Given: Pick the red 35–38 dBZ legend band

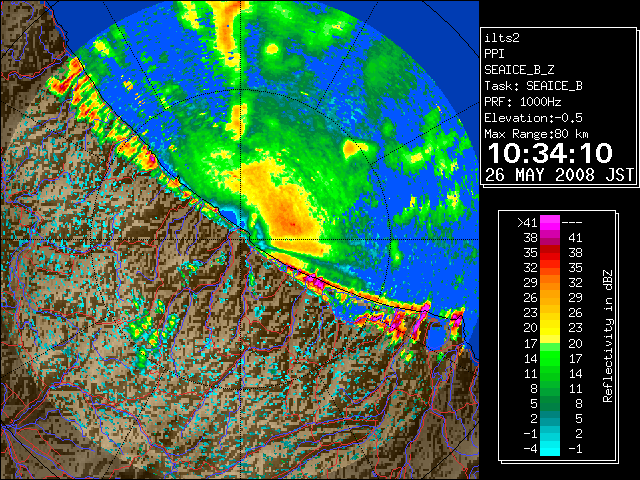Looking at the screenshot, I should (x=550, y=253).
